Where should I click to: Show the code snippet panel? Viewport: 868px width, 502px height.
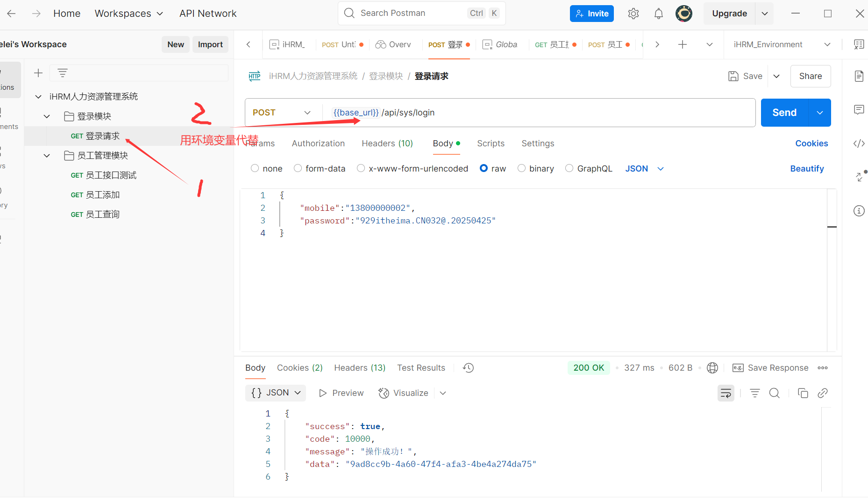(859, 143)
